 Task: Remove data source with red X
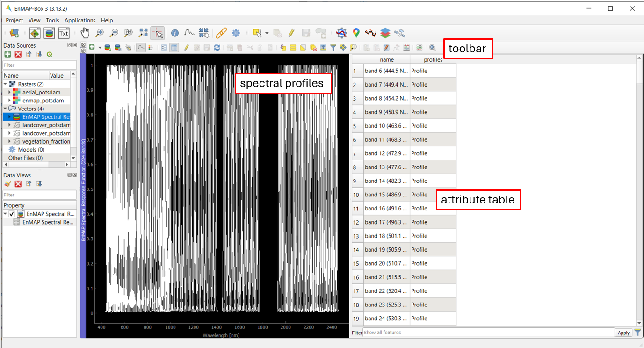point(18,54)
